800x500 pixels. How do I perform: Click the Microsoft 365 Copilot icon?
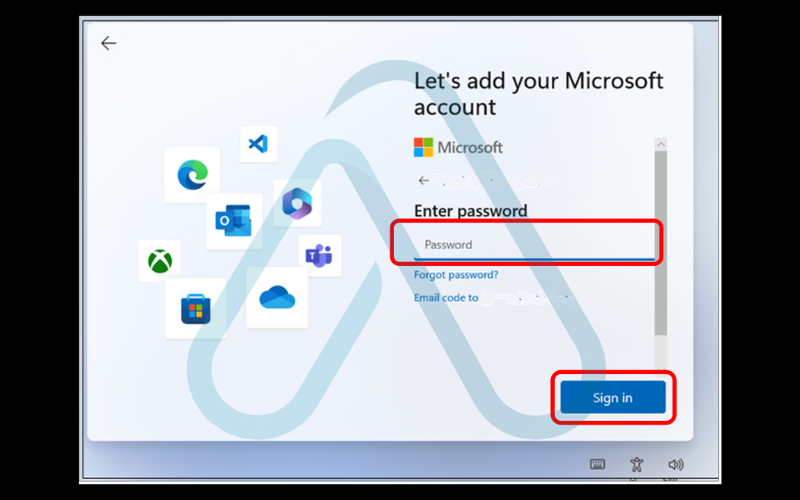point(297,203)
